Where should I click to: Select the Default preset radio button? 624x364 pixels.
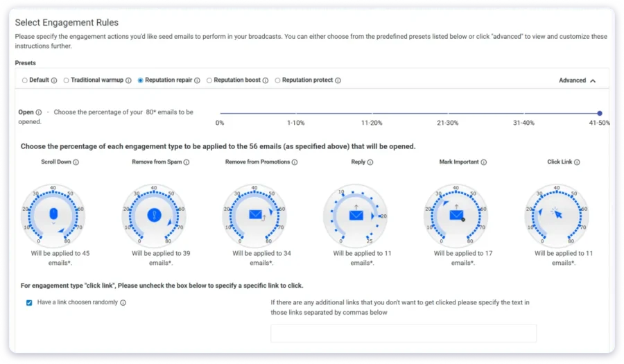pyautogui.click(x=25, y=80)
